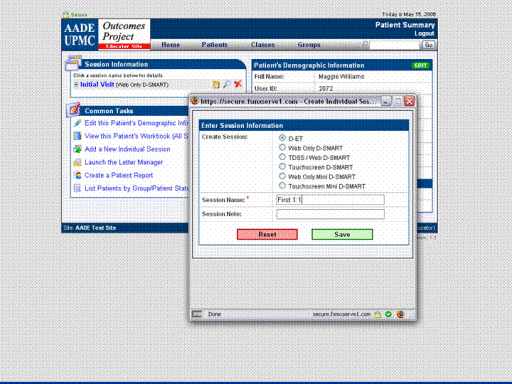Click the magnifier icon for Initial Visit session
This screenshot has height=384, width=512.
227,84
